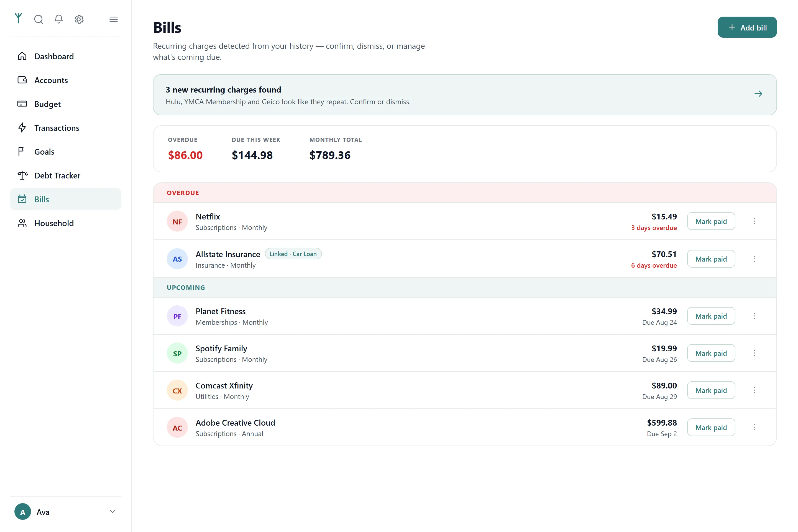Viewport: 798px width, 532px height.
Task: Click the Spotify SP avatar
Action: (x=177, y=353)
